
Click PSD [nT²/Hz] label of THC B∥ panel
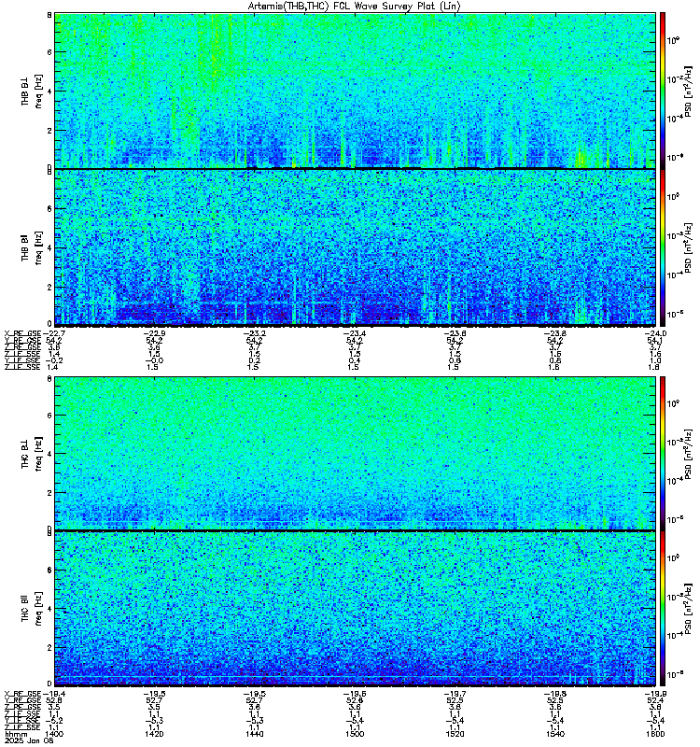click(688, 609)
